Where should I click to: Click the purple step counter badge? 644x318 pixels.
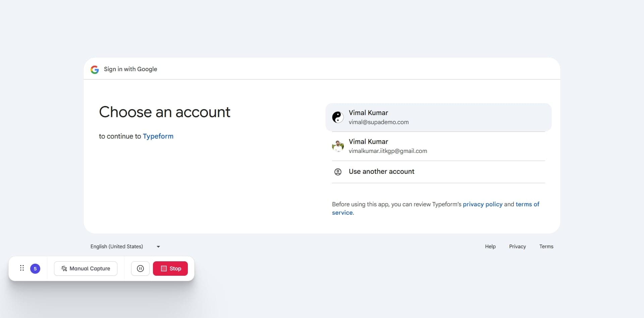(x=35, y=269)
